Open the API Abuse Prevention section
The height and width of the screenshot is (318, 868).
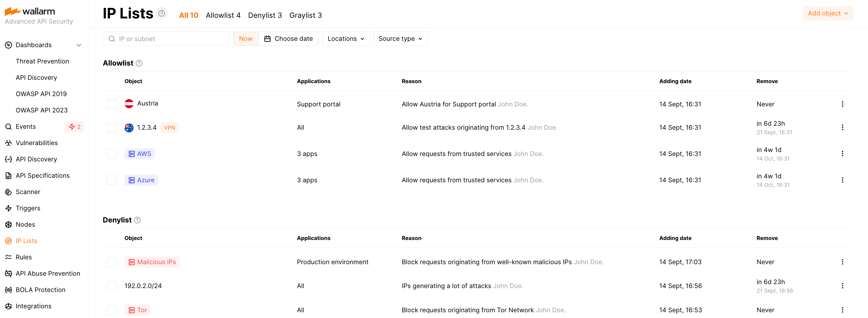48,273
